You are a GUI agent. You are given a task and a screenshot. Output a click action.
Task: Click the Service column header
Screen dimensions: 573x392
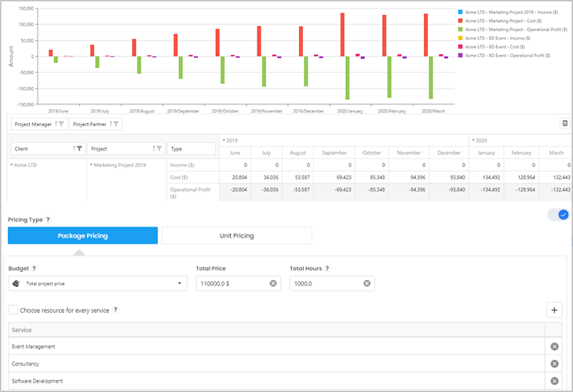tap(276, 330)
